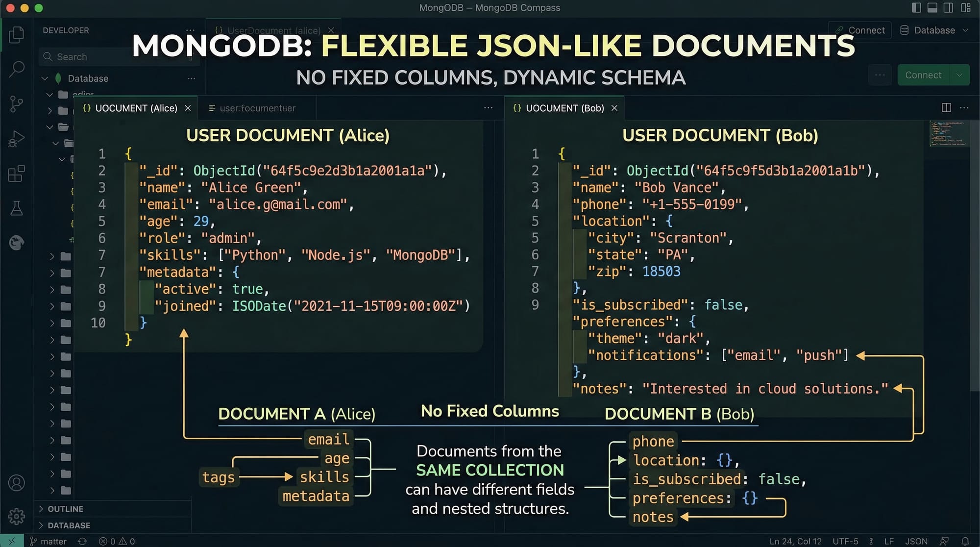Image resolution: width=980 pixels, height=547 pixels.
Task: Open the Database dropdown in top bar
Action: pyautogui.click(x=934, y=30)
